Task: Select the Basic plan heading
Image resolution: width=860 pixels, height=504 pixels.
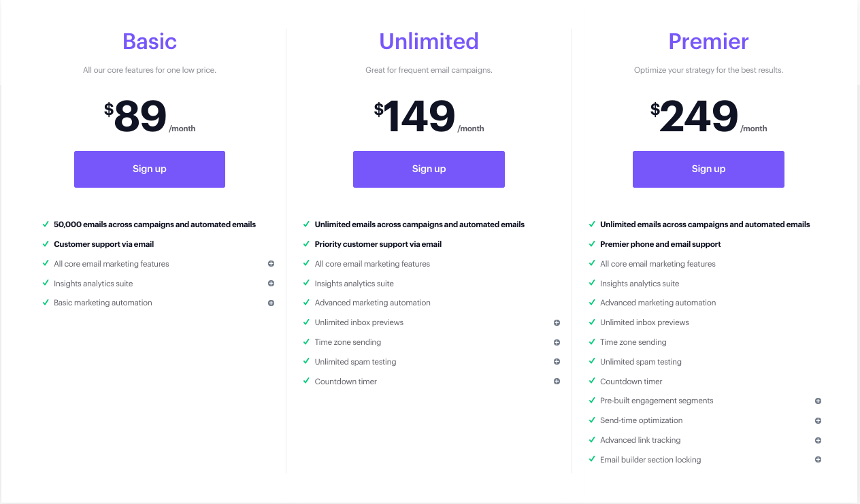Action: point(150,41)
